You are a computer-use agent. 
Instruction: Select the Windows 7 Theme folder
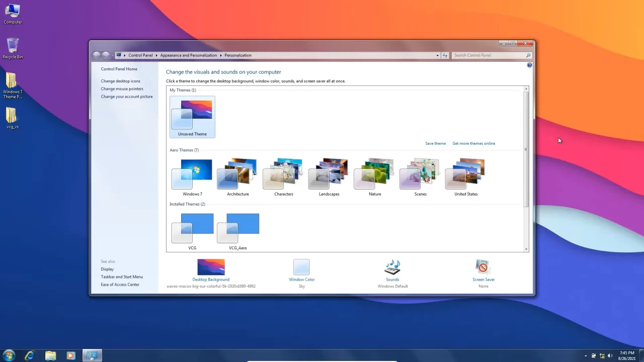[13, 85]
